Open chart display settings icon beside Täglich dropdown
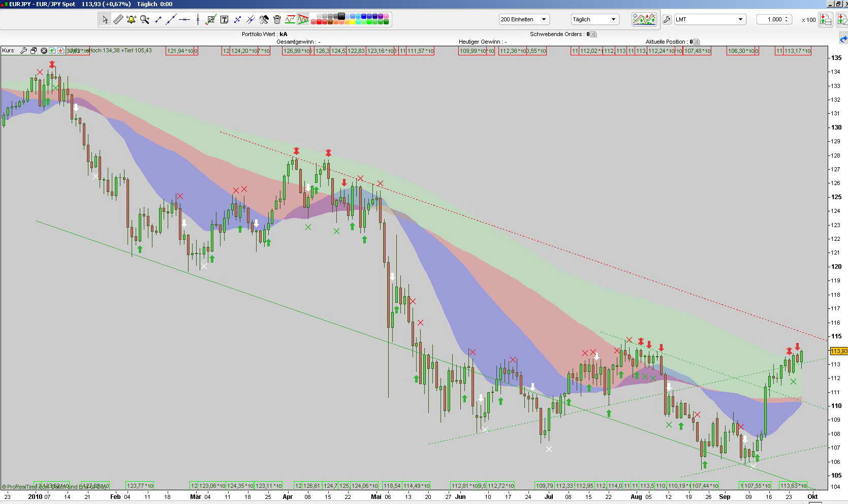 [644, 18]
